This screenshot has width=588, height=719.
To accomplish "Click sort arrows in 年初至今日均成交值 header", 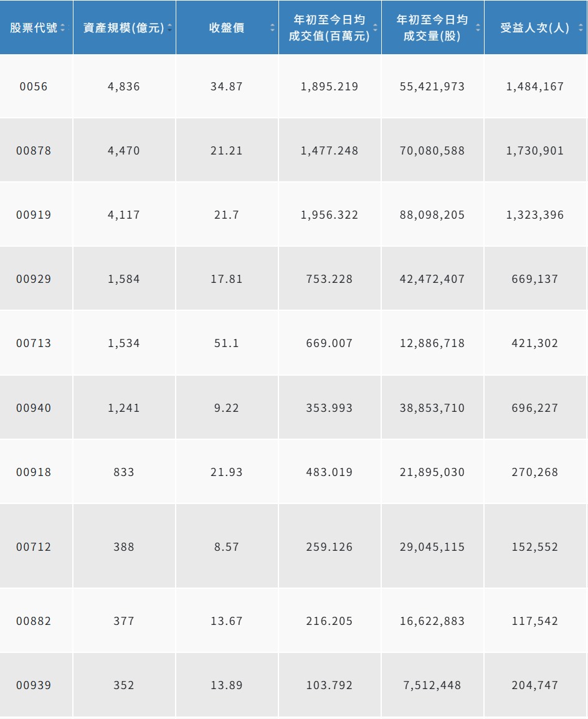I will (375, 27).
